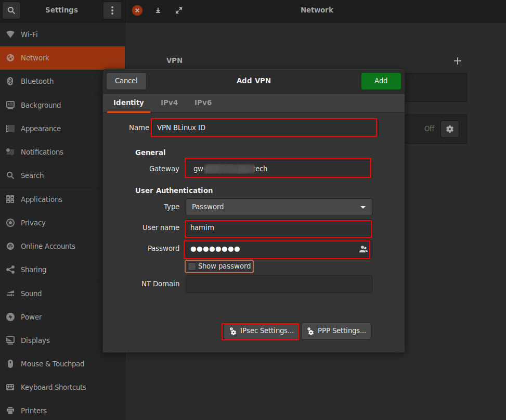Viewport: 506px width, 420px height.
Task: Open the authentication Type dropdown
Action: (x=279, y=207)
